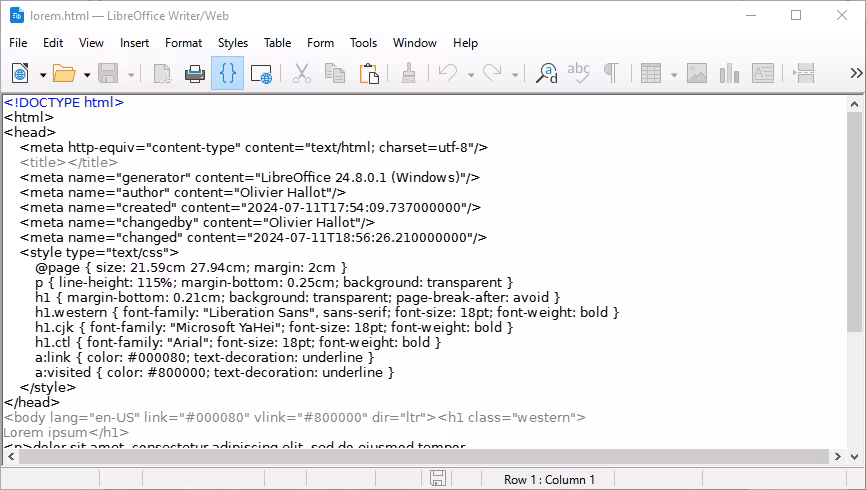Click the meta author Olivier Hallot line
The width and height of the screenshot is (866, 490).
click(183, 192)
